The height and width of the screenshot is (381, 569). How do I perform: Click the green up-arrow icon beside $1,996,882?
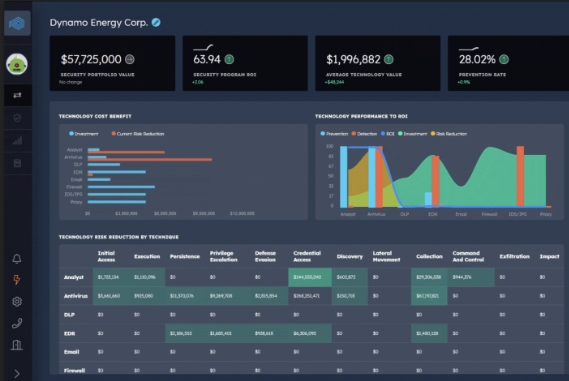tap(389, 59)
